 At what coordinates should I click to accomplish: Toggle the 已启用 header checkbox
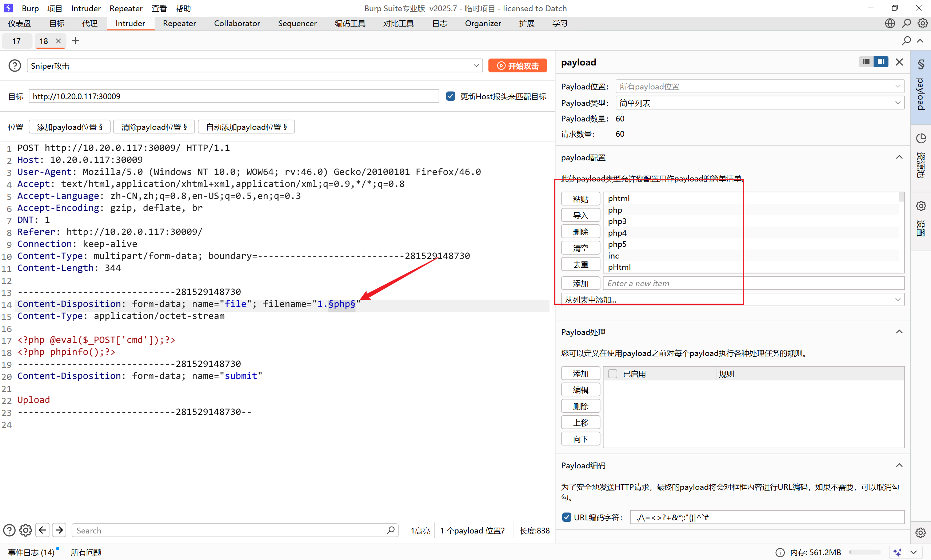pyautogui.click(x=612, y=373)
